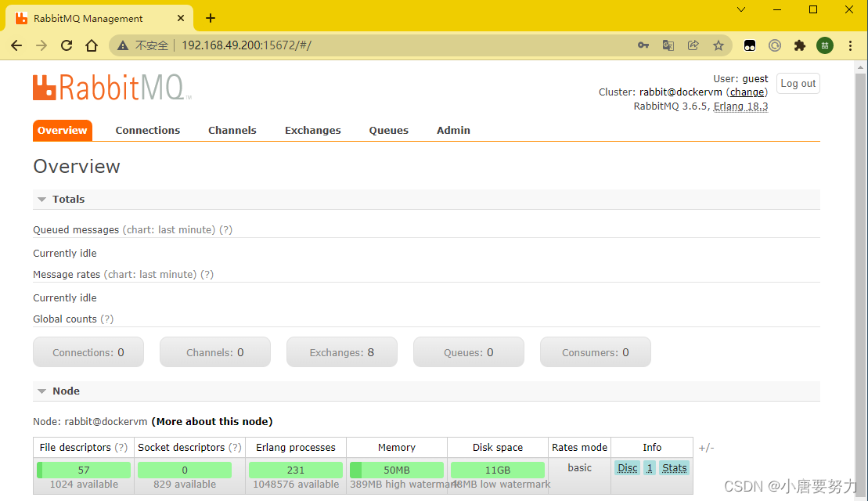868x501 pixels.
Task: Click the Disc info tag
Action: click(x=627, y=468)
